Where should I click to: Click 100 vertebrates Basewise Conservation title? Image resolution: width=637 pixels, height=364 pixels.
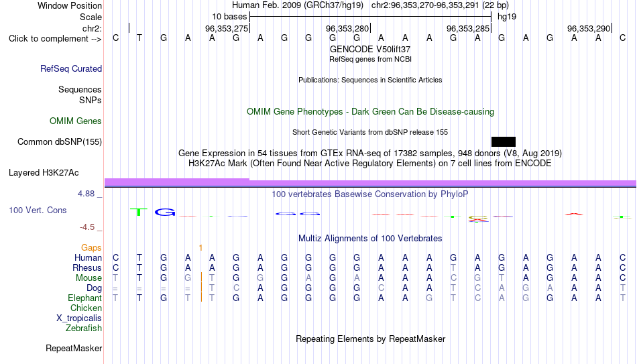(370, 194)
